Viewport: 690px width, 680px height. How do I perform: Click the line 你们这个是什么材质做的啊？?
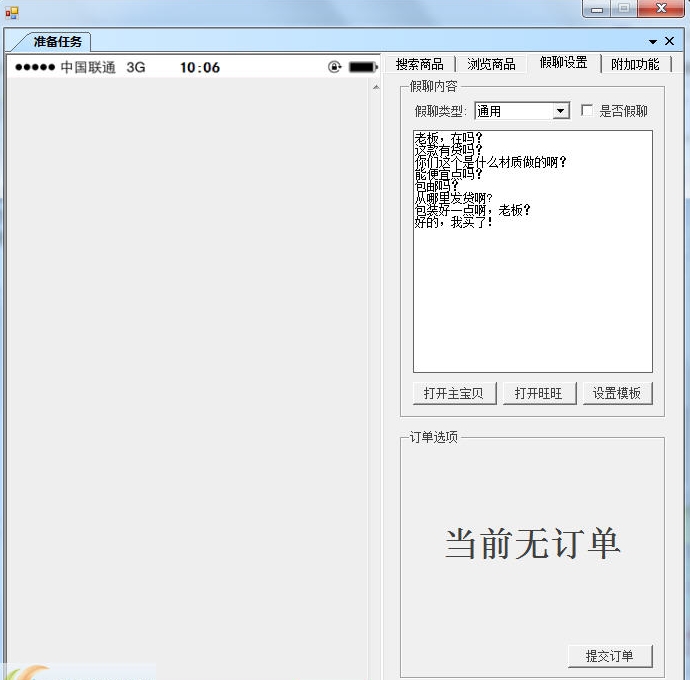pyautogui.click(x=490, y=162)
